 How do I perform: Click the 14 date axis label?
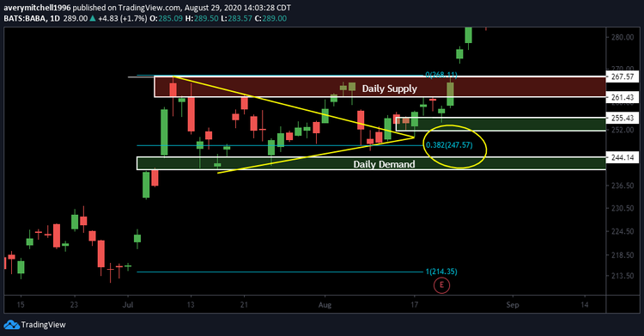(x=585, y=305)
